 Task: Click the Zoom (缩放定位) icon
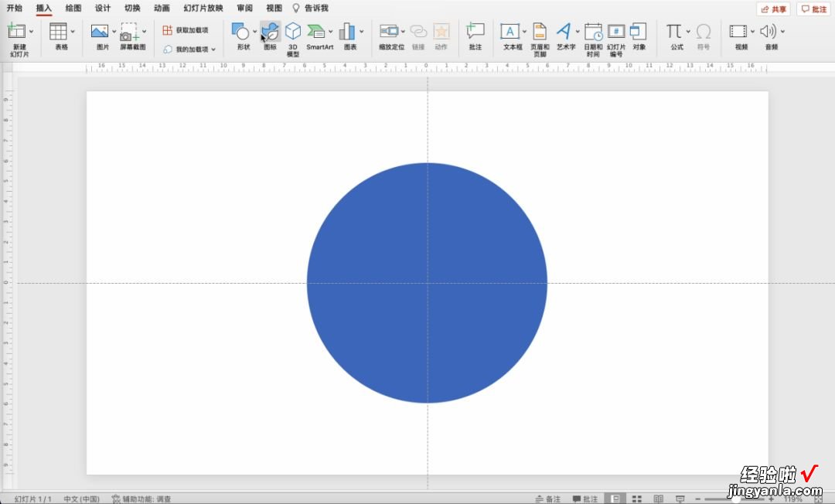[389, 32]
